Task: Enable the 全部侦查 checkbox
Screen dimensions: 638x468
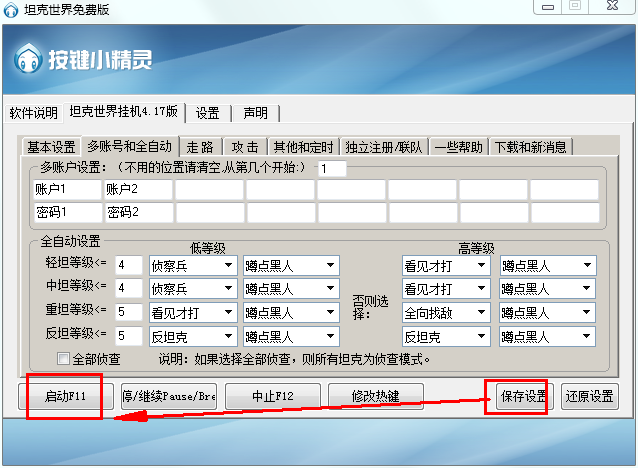Action: tap(64, 358)
